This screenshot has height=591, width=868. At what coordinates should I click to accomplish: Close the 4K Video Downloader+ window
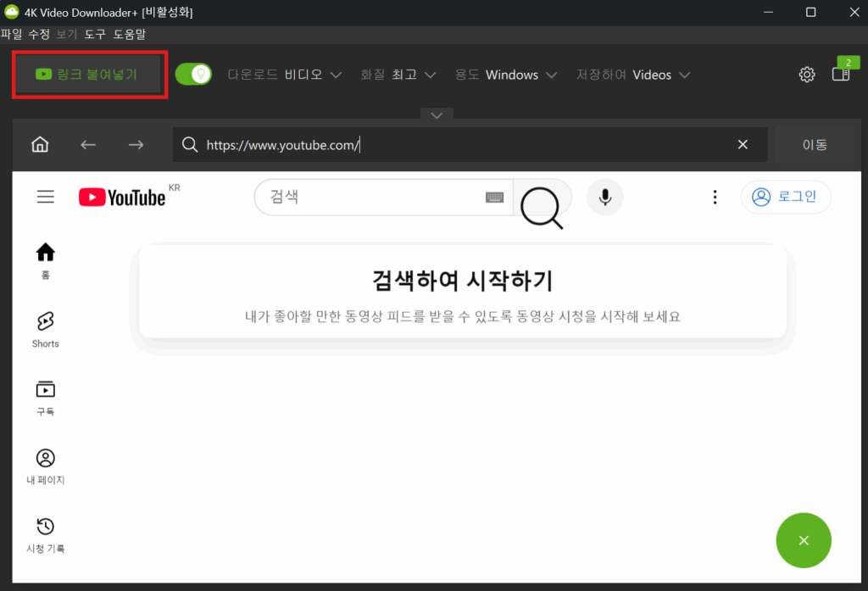pos(854,12)
